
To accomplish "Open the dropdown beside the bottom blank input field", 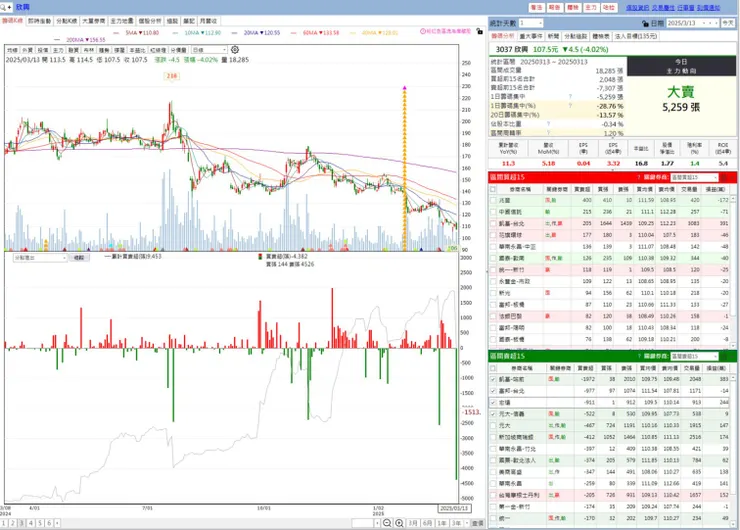I will [377, 523].
